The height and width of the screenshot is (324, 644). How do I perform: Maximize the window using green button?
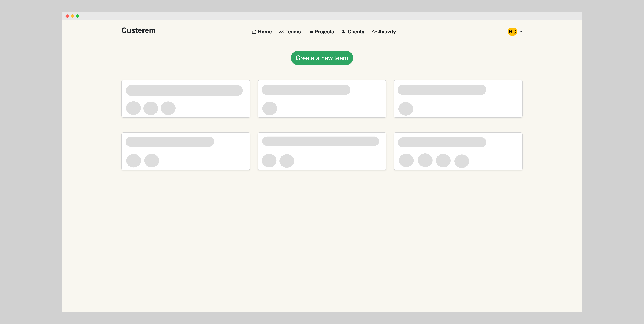pos(78,16)
